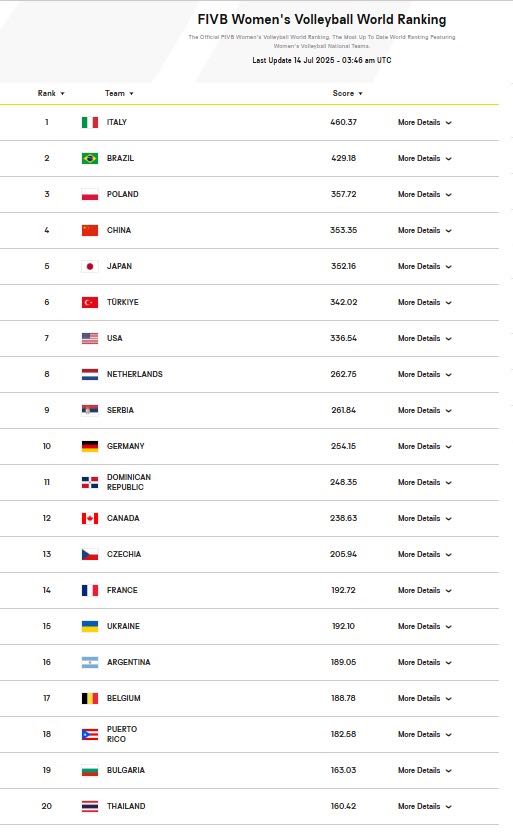The image size is (513, 836).
Task: Expand More Details for China
Action: coord(424,230)
